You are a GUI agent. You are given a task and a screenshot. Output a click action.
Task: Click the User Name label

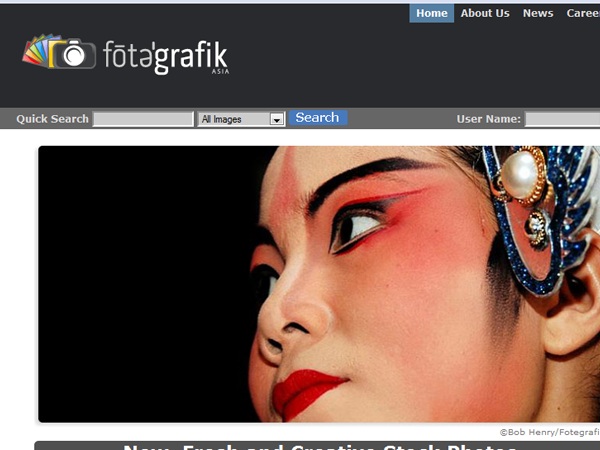489,119
